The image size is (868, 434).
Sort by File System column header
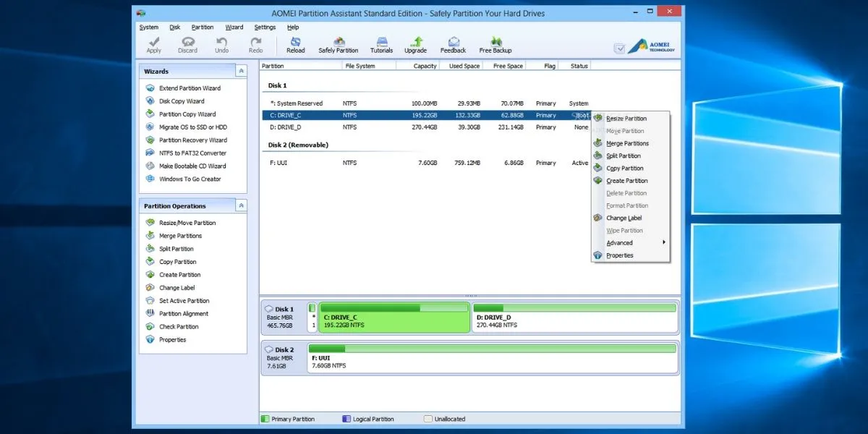coord(369,66)
